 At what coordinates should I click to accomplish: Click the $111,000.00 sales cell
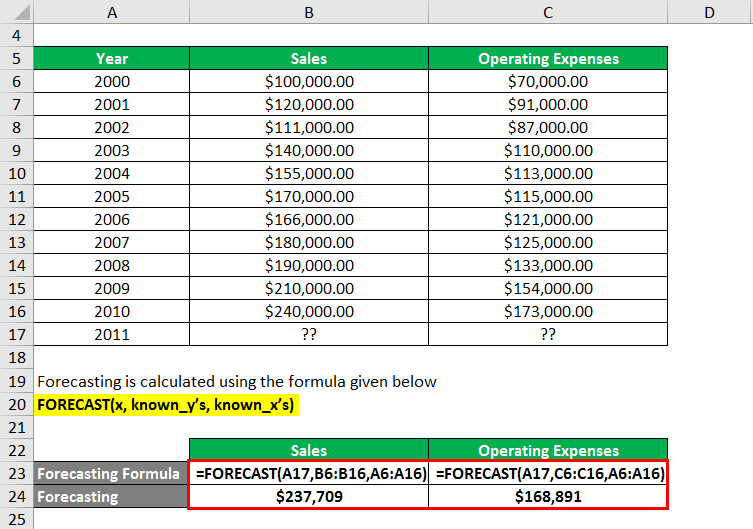[x=309, y=127]
